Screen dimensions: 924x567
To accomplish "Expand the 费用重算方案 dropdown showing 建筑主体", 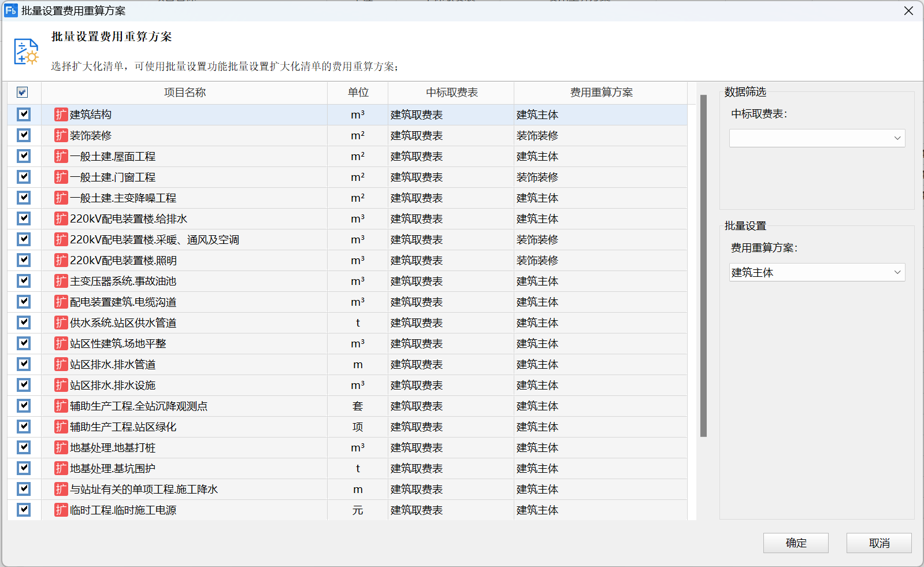I will coord(817,272).
